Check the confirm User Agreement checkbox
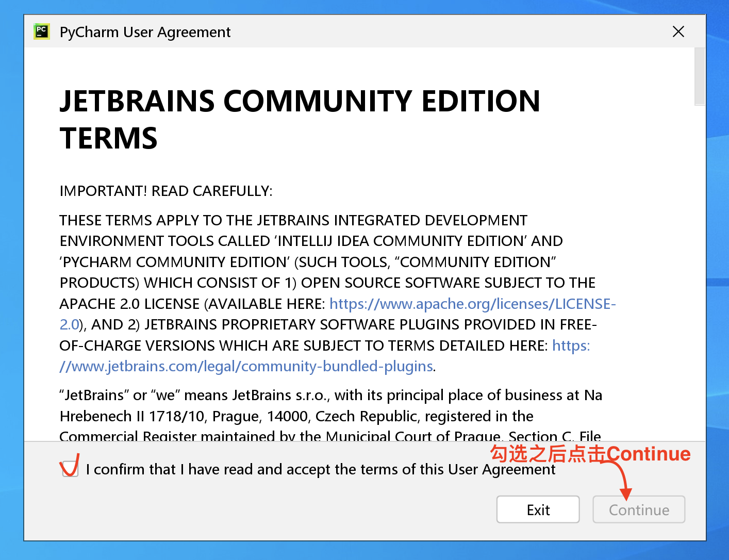The width and height of the screenshot is (729, 560). [x=70, y=469]
